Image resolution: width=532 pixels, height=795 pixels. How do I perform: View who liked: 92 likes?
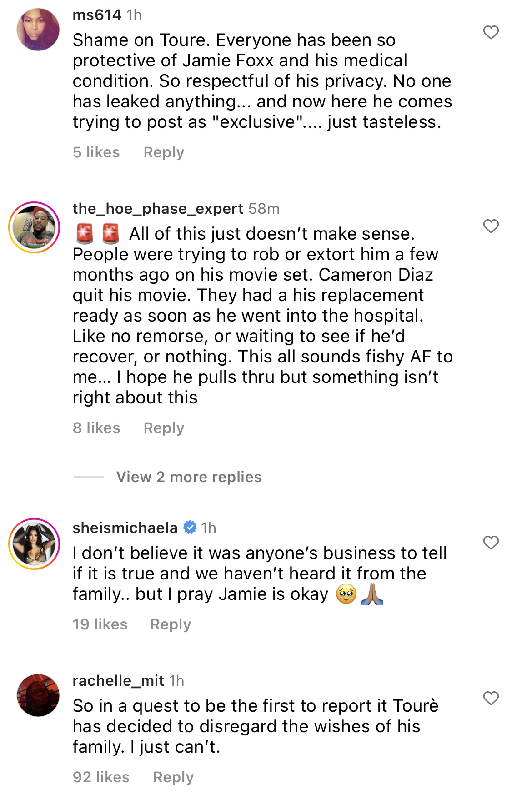click(x=101, y=777)
